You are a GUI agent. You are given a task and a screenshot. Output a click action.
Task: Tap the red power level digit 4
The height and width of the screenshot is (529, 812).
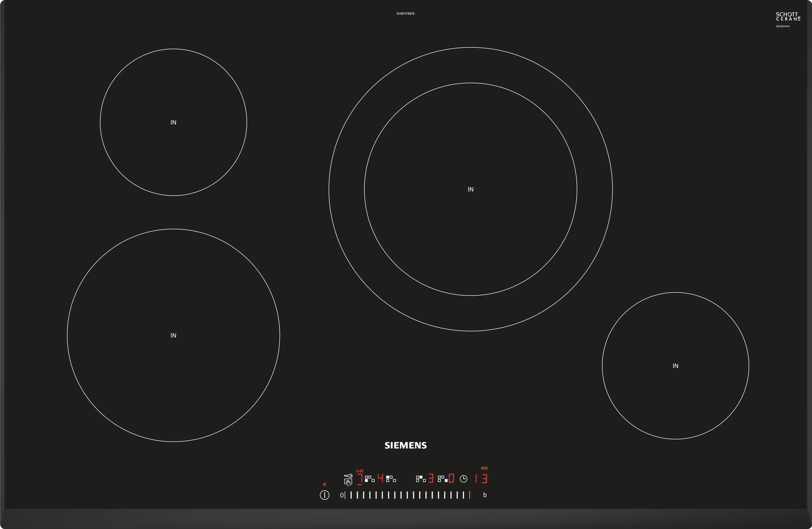pyautogui.click(x=380, y=478)
